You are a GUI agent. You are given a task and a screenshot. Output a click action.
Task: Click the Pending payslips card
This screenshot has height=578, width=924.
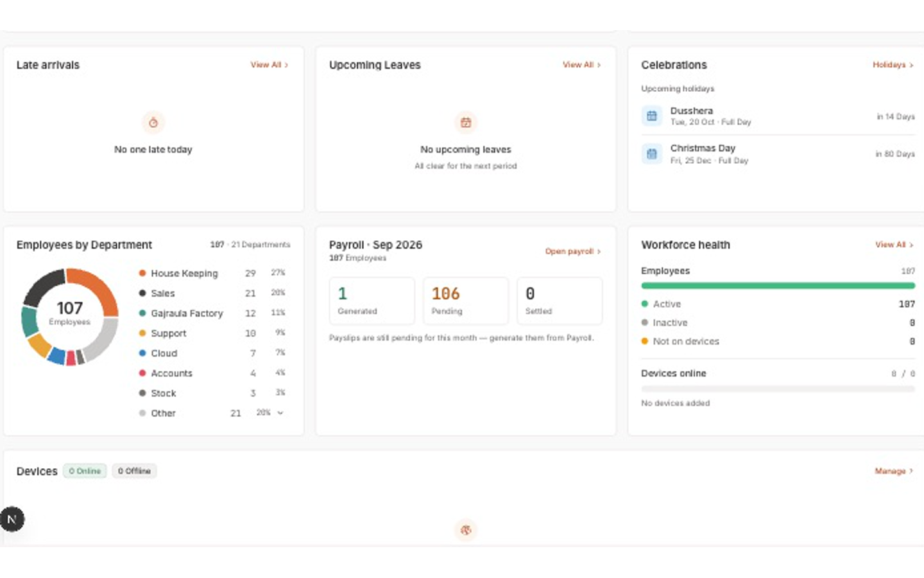click(466, 301)
